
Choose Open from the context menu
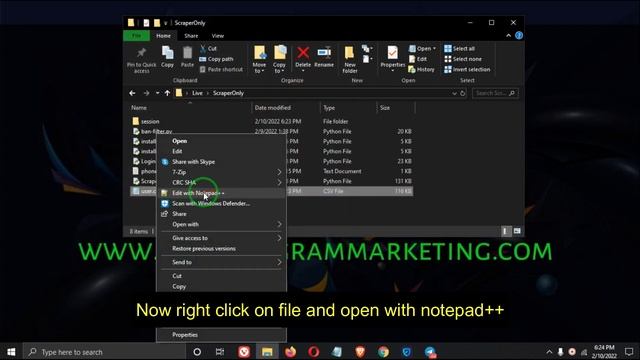click(221, 141)
